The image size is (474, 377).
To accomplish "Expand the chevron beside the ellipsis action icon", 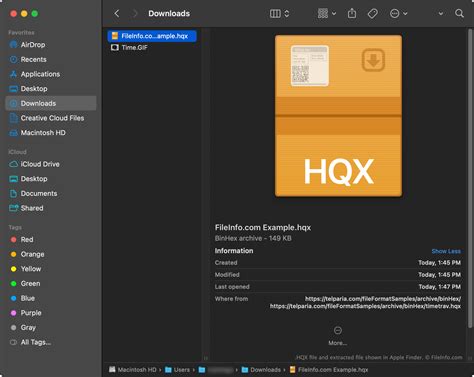I will coord(405,14).
